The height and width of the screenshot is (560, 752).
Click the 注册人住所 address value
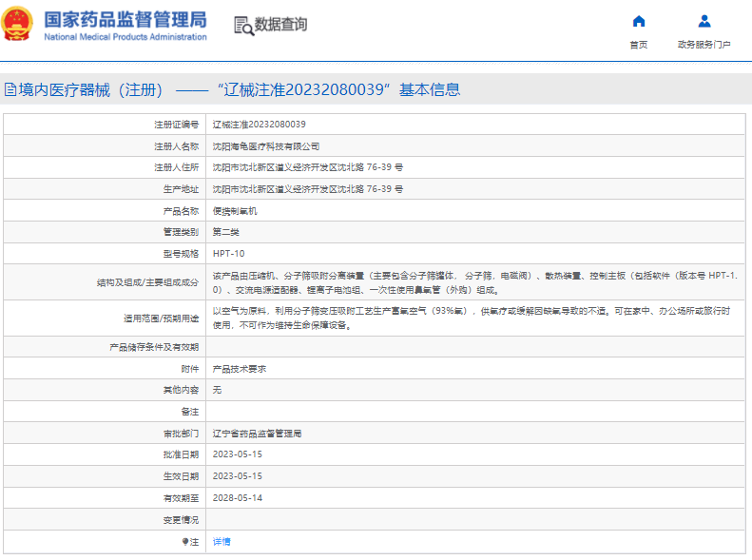point(308,167)
